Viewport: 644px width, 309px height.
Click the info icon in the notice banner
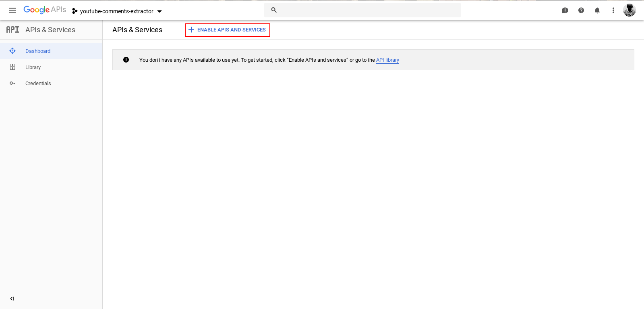(126, 60)
